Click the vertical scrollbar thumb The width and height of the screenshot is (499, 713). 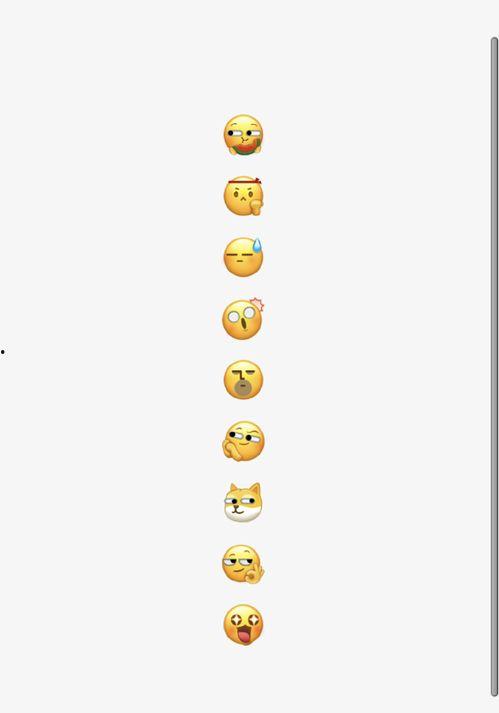pyautogui.click(x=494, y=367)
